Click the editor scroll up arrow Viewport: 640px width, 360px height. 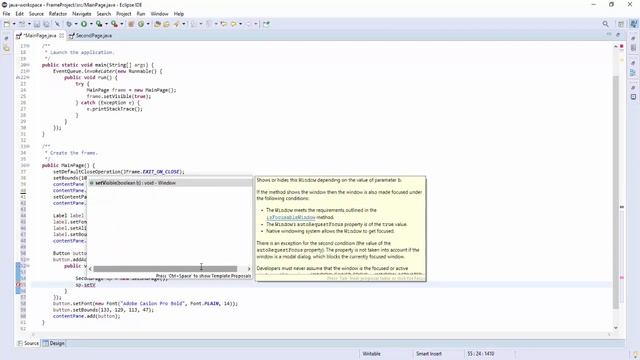coord(616,47)
